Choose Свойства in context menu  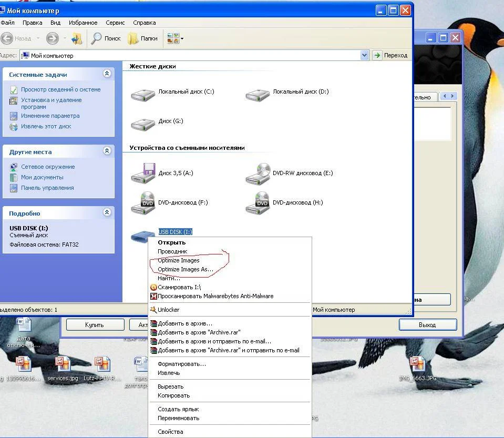coord(230,432)
